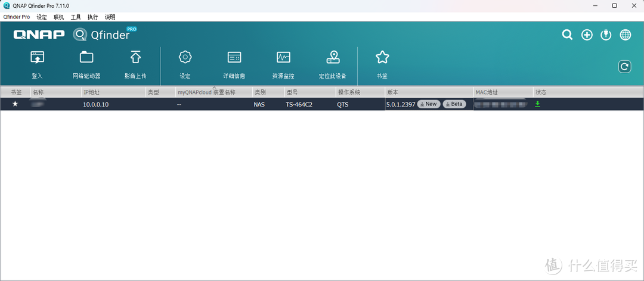Viewport: 644px width, 281px height.
Task: Open the 联机 menu
Action: [58, 17]
